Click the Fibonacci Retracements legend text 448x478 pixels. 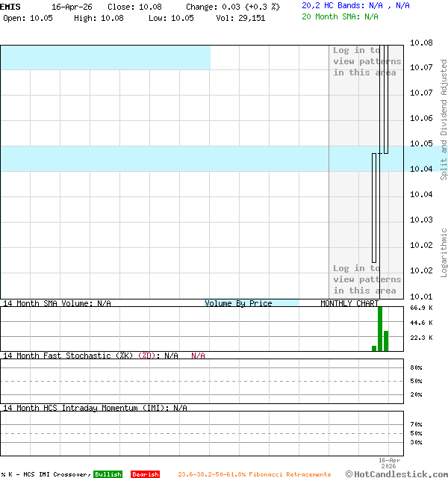tap(254, 474)
